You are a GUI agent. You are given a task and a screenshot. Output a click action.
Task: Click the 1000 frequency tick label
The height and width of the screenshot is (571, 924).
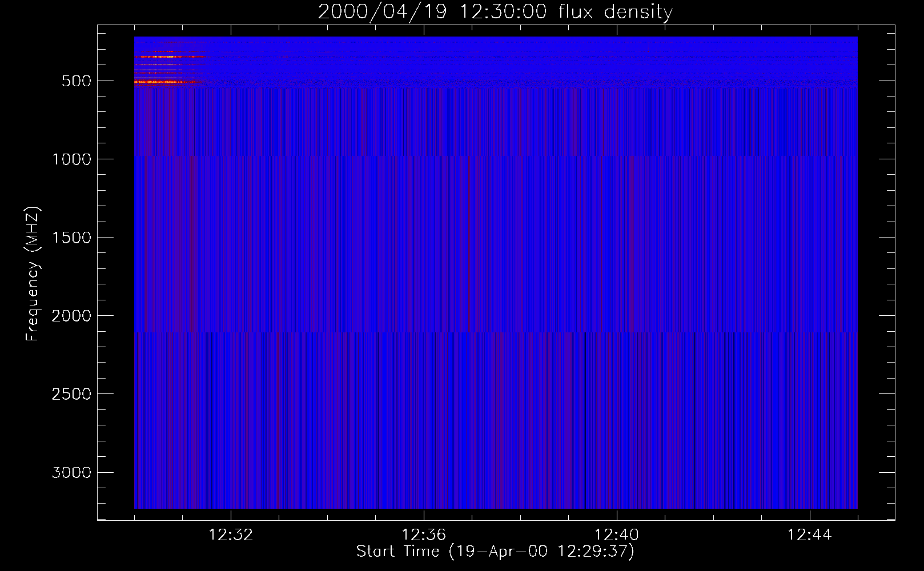pyautogui.click(x=71, y=159)
